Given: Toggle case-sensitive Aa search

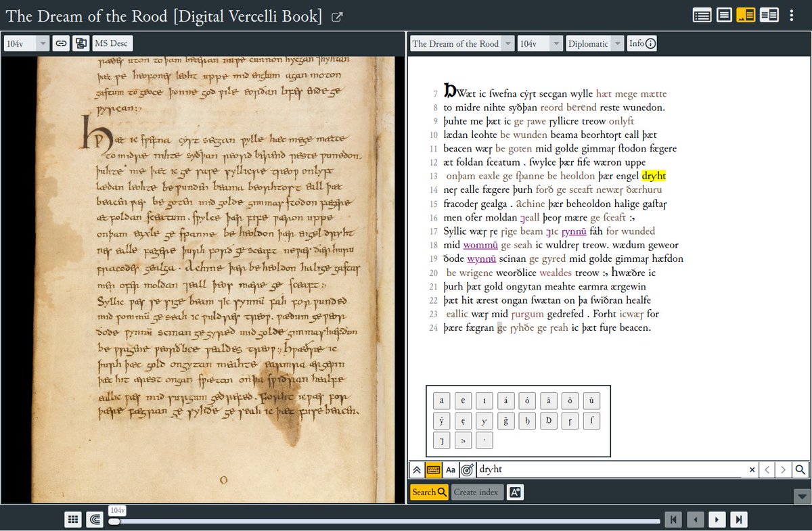Looking at the screenshot, I should 451,470.
